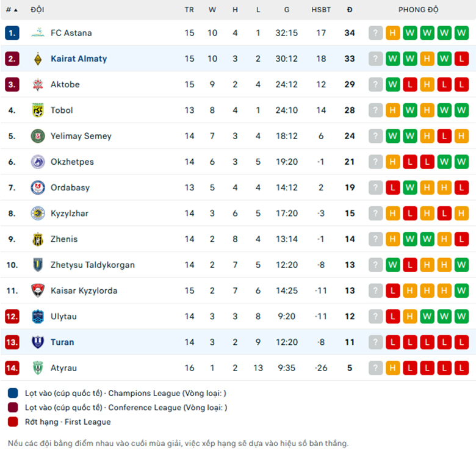Click the blue Champions League legend swatch
Image resolution: width=476 pixels, height=451 pixels.
[x=13, y=393]
